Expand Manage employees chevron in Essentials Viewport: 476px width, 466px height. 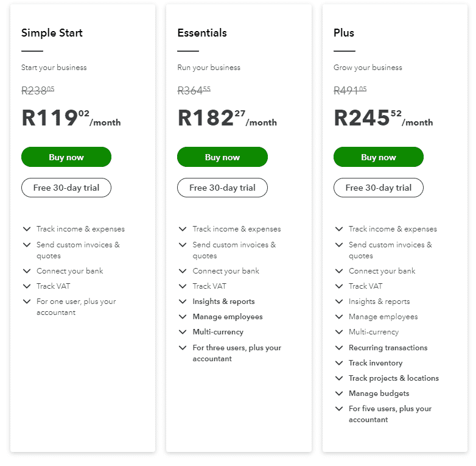[183, 317]
